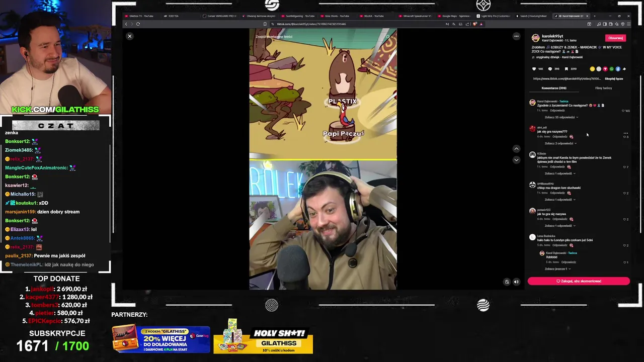Save the video with the bookmark icon
Viewport: 644px width, 362px height.
(x=566, y=69)
